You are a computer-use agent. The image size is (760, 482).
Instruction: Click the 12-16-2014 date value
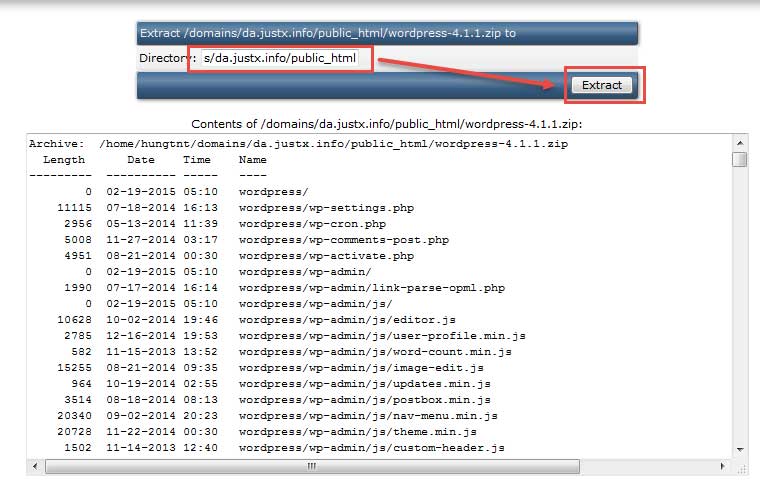click(x=141, y=336)
